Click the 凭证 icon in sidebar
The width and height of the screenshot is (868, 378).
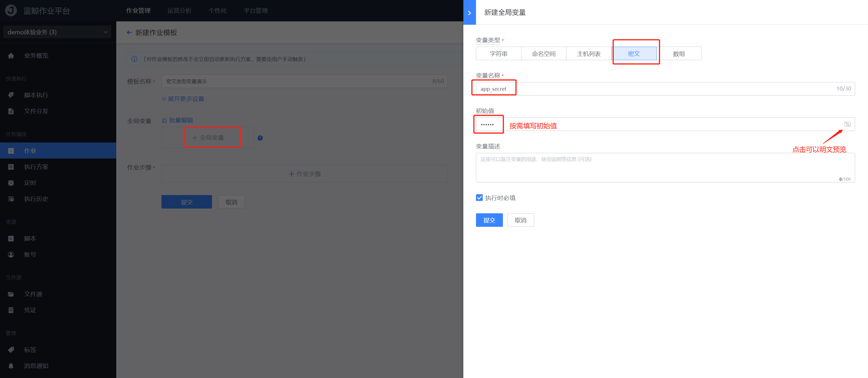11,310
